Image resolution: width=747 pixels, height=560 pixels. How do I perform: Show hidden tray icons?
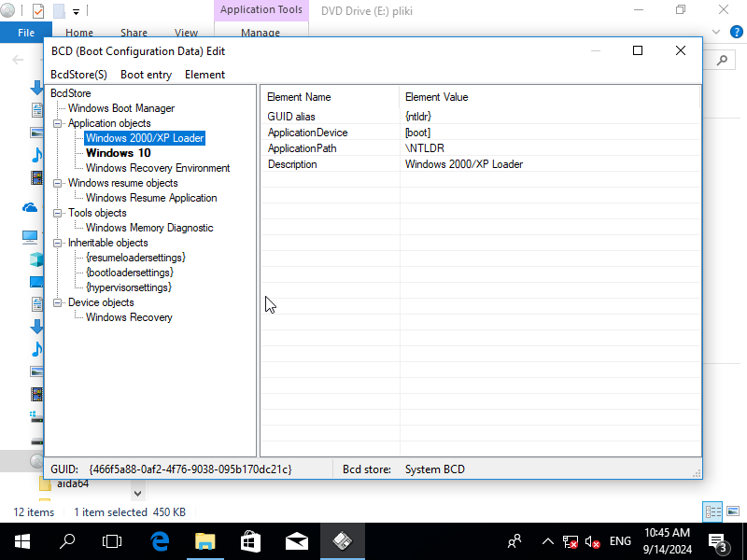pos(548,541)
